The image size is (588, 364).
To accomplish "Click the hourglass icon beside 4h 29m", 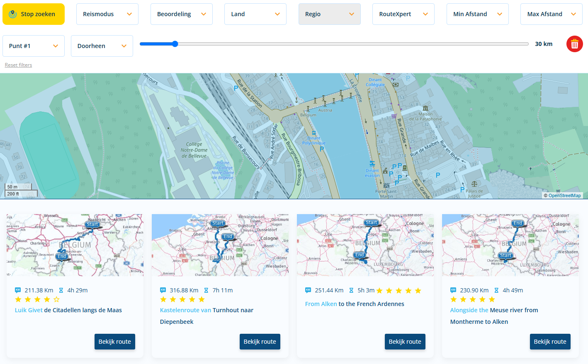I will click(x=61, y=290).
